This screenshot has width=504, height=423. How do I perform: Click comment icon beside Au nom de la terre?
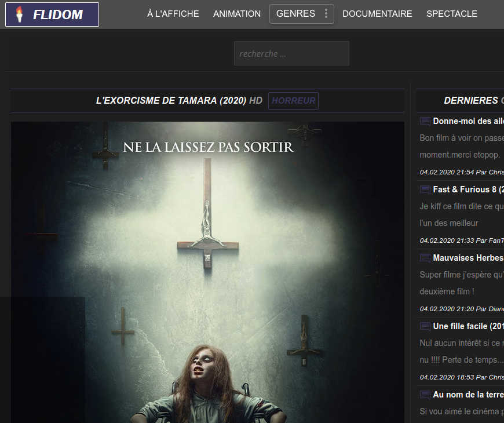coord(425,395)
